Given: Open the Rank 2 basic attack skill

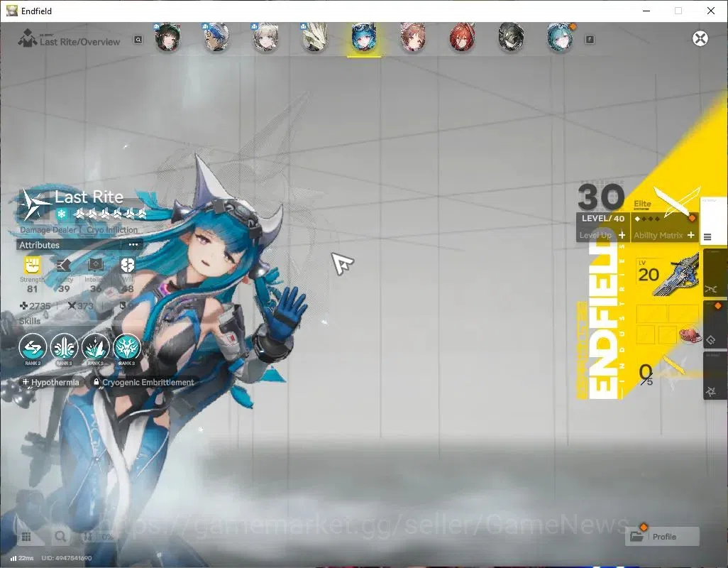Looking at the screenshot, I should 33,347.
